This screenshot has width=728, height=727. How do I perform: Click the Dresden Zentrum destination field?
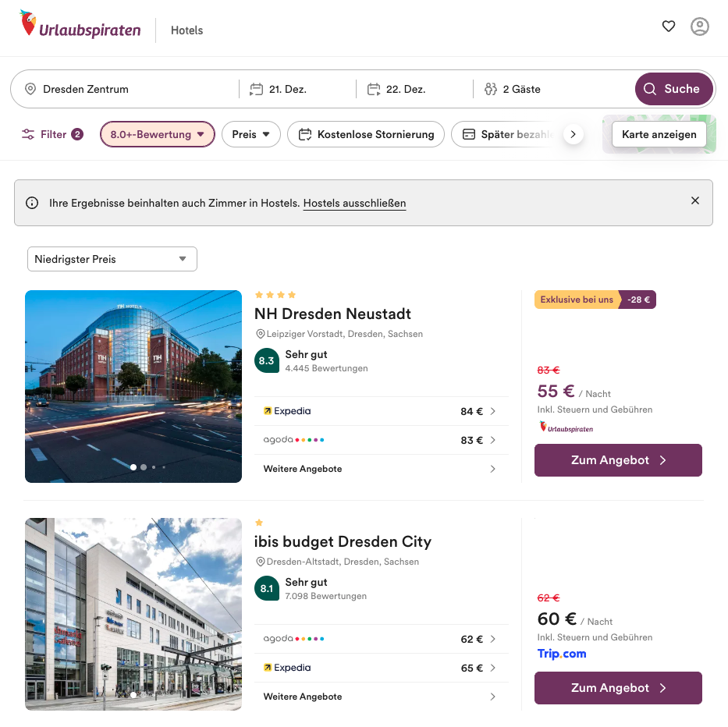tap(125, 89)
